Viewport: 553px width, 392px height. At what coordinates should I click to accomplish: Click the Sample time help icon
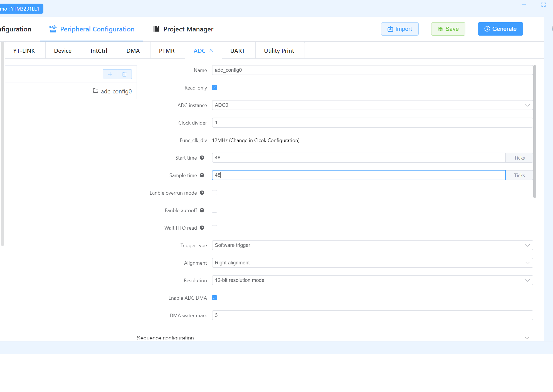tap(202, 175)
